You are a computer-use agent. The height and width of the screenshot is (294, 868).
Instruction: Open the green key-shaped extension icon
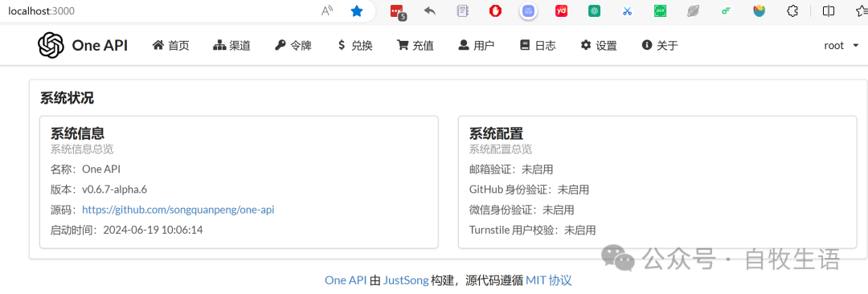click(x=727, y=10)
